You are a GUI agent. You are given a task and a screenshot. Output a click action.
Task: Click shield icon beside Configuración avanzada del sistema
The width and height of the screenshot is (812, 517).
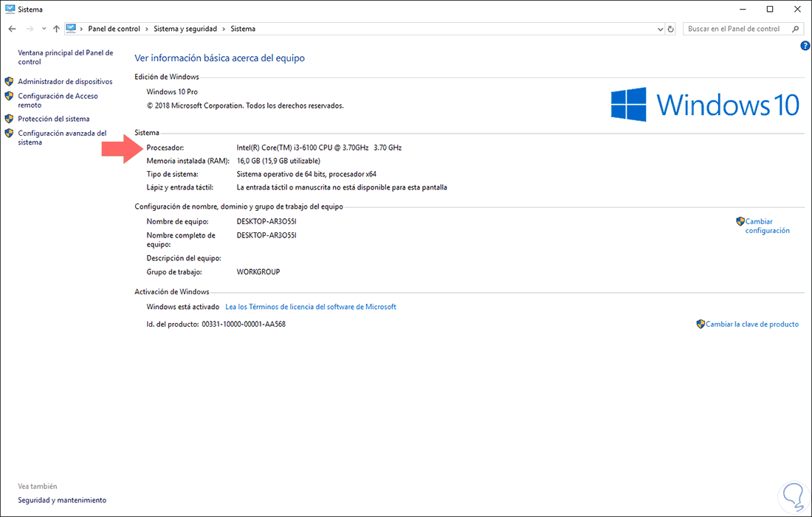[9, 133]
